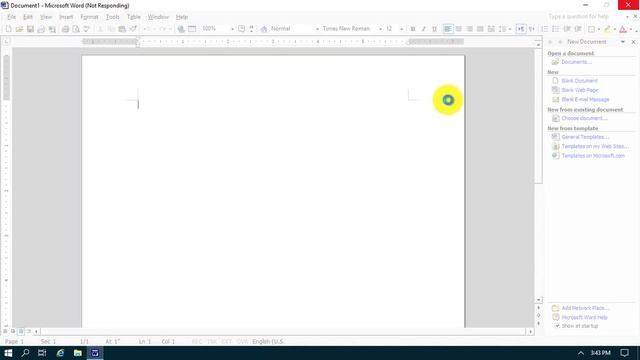The width and height of the screenshot is (640, 360).
Task: Click the New Blank Document toolbar icon
Action: [9, 29]
